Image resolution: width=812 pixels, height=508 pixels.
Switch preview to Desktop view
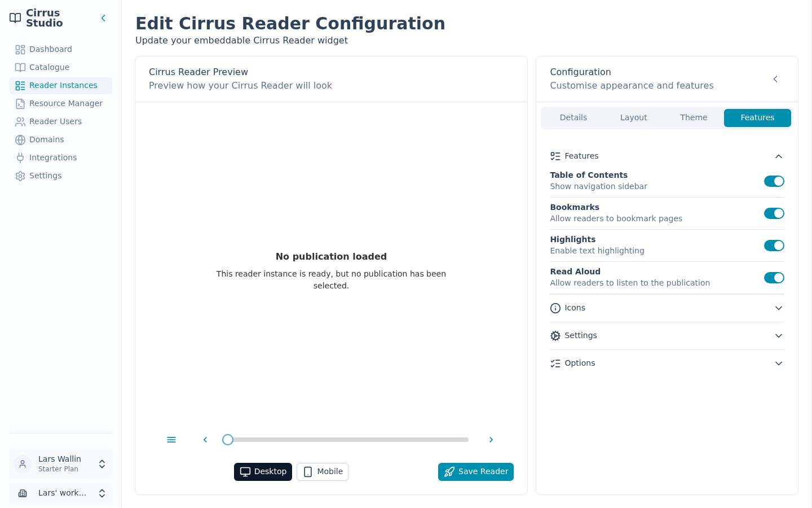coord(263,472)
